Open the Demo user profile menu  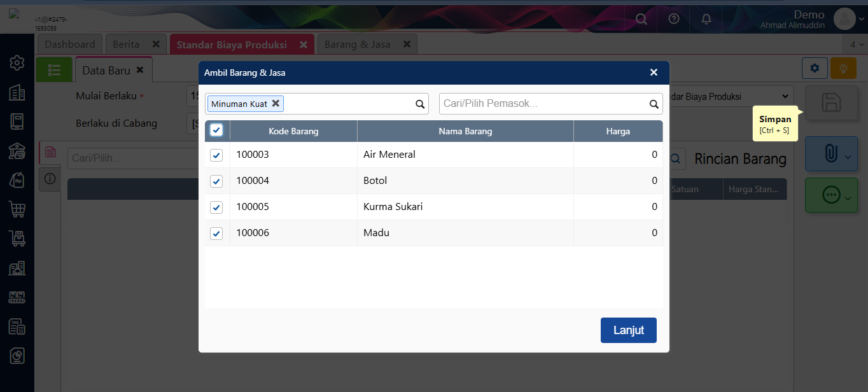point(844,19)
